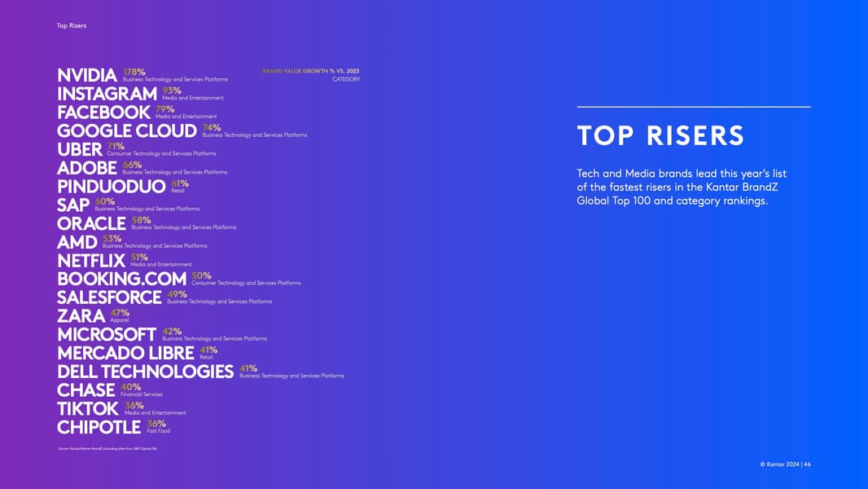Click the 74% growth value
The width and height of the screenshot is (868, 489).
coord(212,128)
